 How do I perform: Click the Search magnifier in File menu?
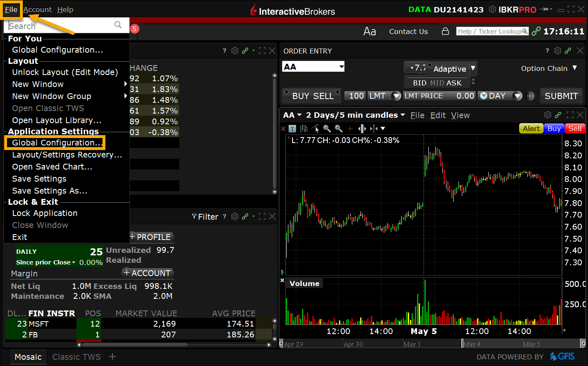[118, 25]
